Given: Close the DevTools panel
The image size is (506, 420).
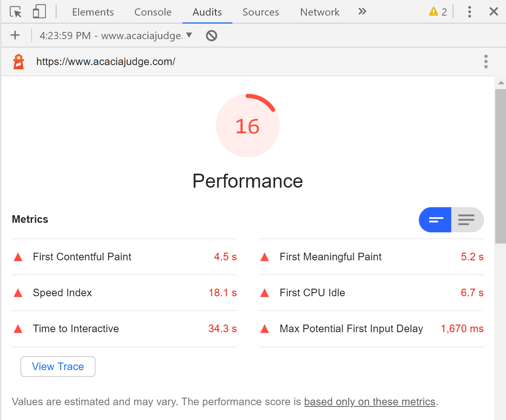Looking at the screenshot, I should [x=494, y=12].
